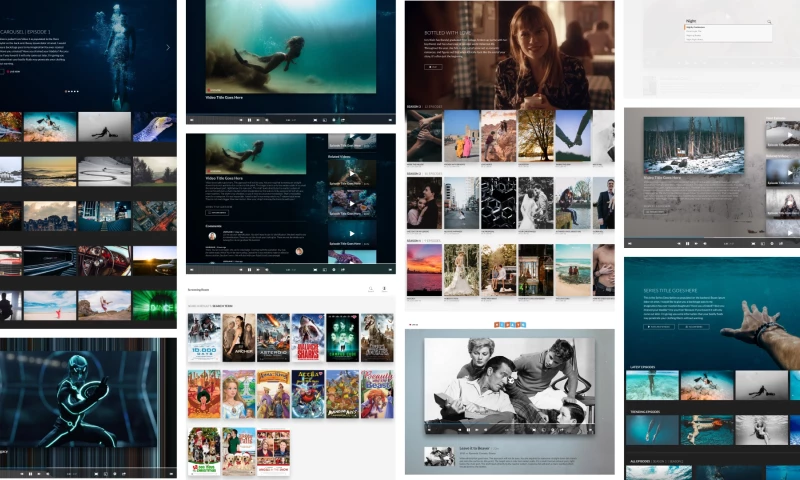Click outlined button under snowy video description
800x480 pixels.
(x=655, y=211)
